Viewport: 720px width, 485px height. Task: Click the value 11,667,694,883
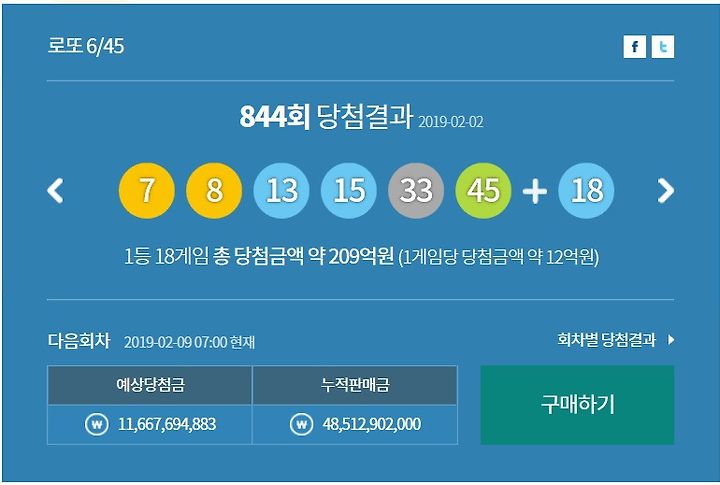tap(167, 424)
